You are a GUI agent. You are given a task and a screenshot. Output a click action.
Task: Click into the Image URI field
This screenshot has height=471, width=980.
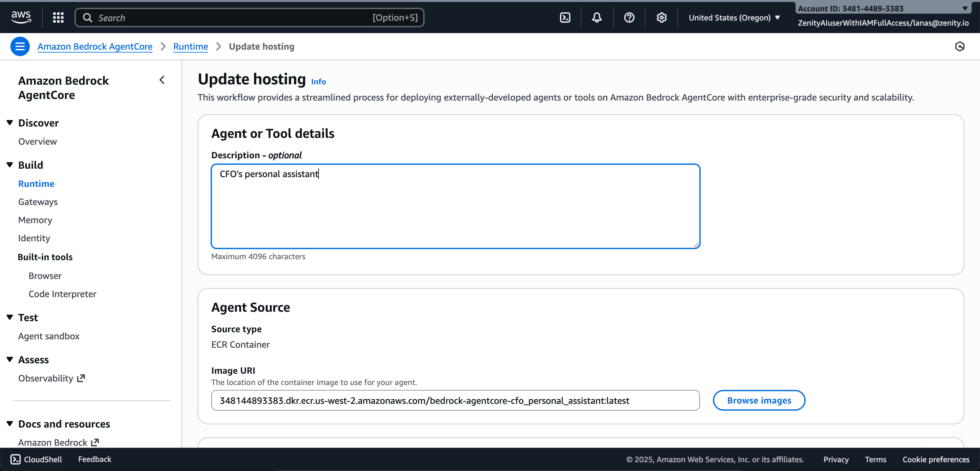click(x=455, y=400)
